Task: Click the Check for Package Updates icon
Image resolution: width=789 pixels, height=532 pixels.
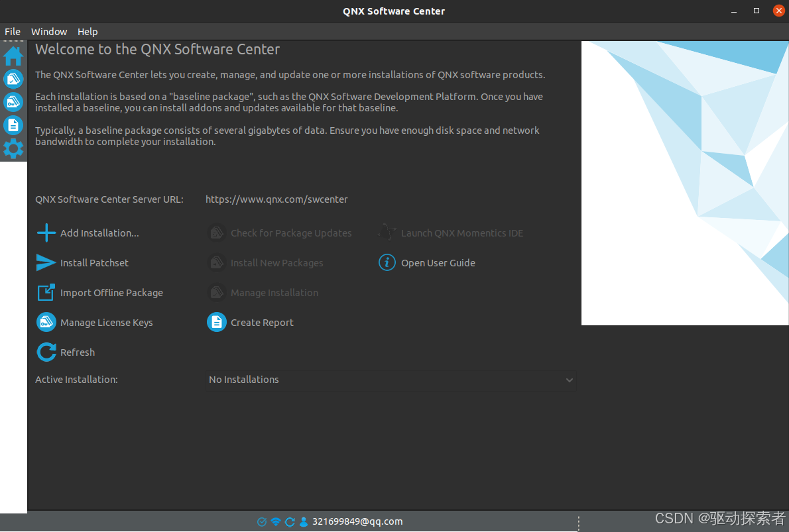Action: [217, 233]
